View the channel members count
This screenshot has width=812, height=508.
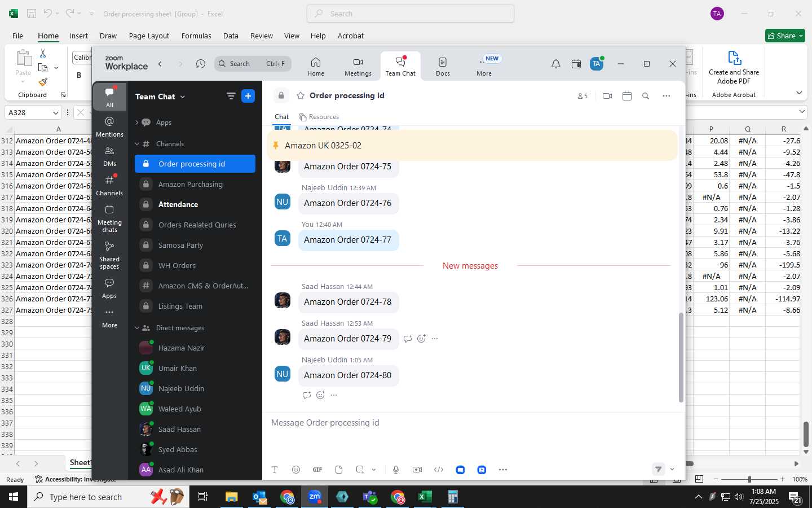tap(582, 96)
